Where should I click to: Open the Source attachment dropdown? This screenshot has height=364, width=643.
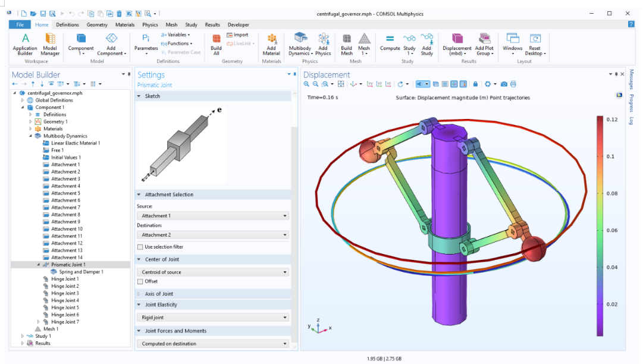(x=213, y=216)
